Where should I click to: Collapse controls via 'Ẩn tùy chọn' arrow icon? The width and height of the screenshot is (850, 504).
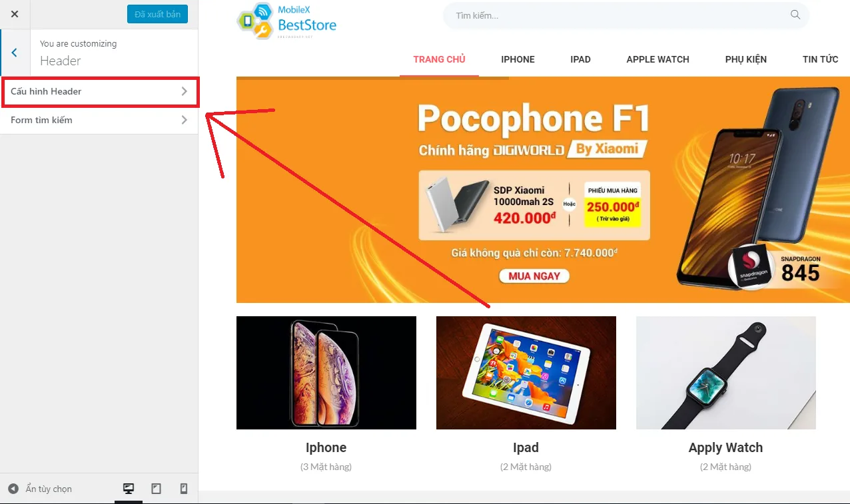14,489
